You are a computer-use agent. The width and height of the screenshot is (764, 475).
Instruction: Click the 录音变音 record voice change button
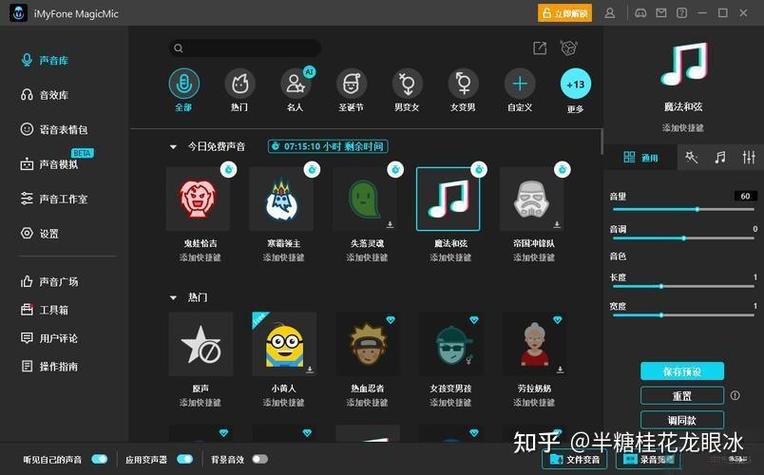[x=649, y=459]
